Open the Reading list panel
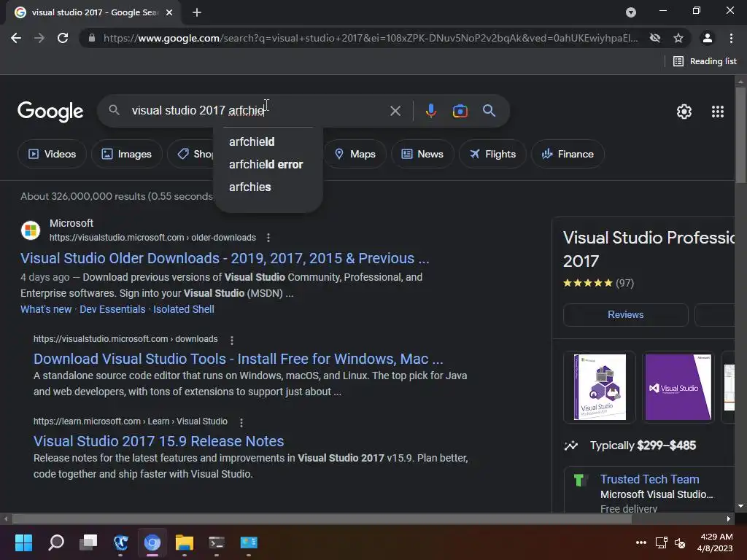 coord(705,61)
